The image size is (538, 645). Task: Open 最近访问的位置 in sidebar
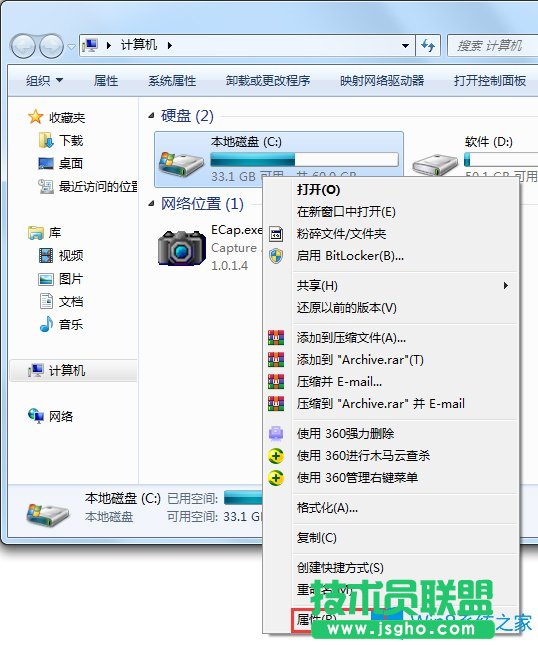(x=88, y=187)
